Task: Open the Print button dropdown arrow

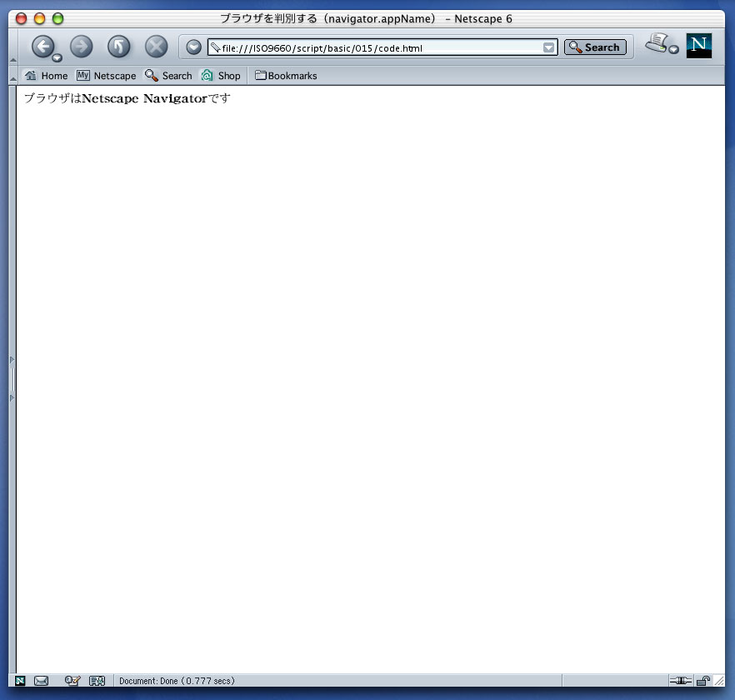Action: (673, 50)
